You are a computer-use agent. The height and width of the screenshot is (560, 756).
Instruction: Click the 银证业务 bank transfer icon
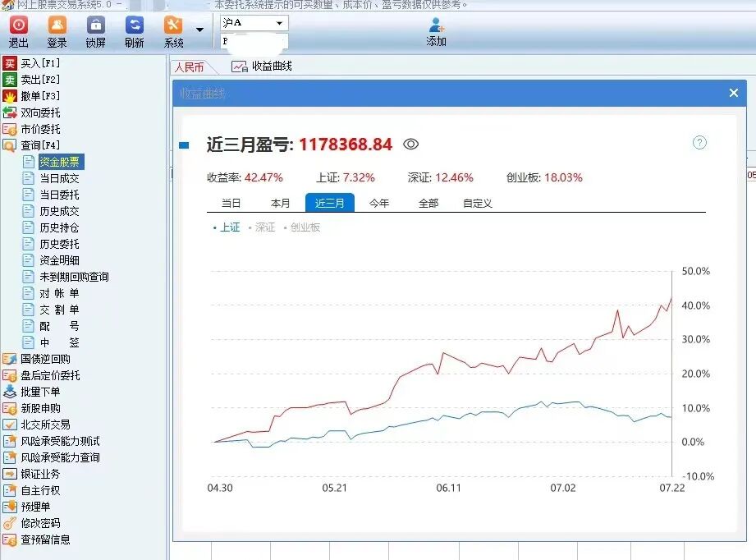pos(10,474)
